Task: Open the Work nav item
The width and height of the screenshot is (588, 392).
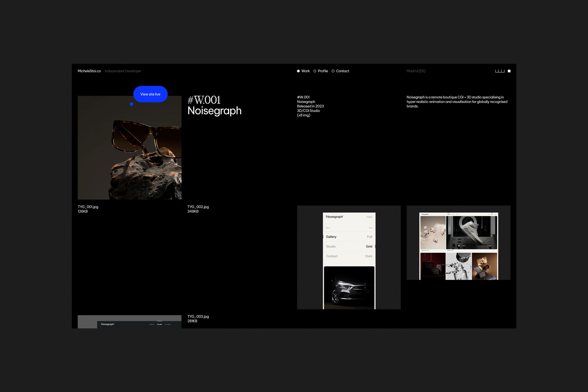Action: (x=305, y=71)
